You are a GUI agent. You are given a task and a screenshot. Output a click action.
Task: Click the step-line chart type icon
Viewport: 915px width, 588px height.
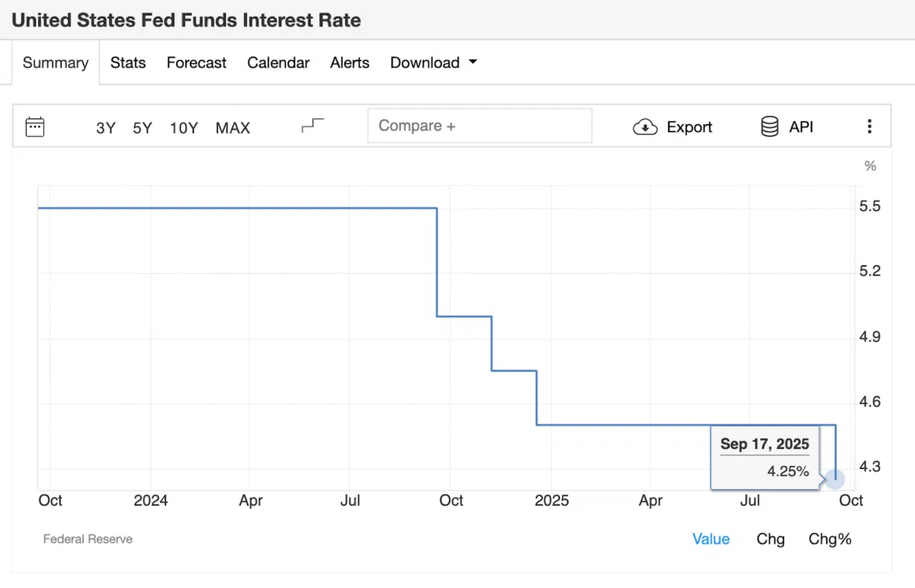pos(311,125)
